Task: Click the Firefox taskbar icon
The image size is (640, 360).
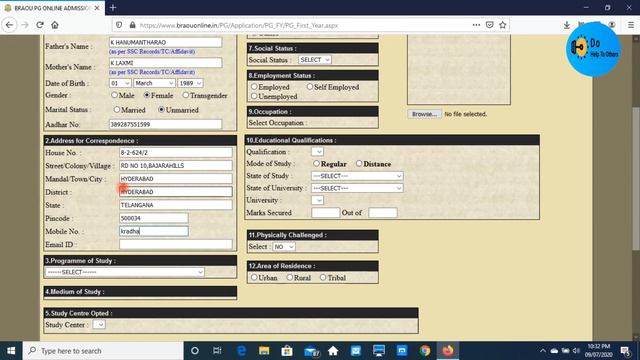Action: [x=448, y=351]
